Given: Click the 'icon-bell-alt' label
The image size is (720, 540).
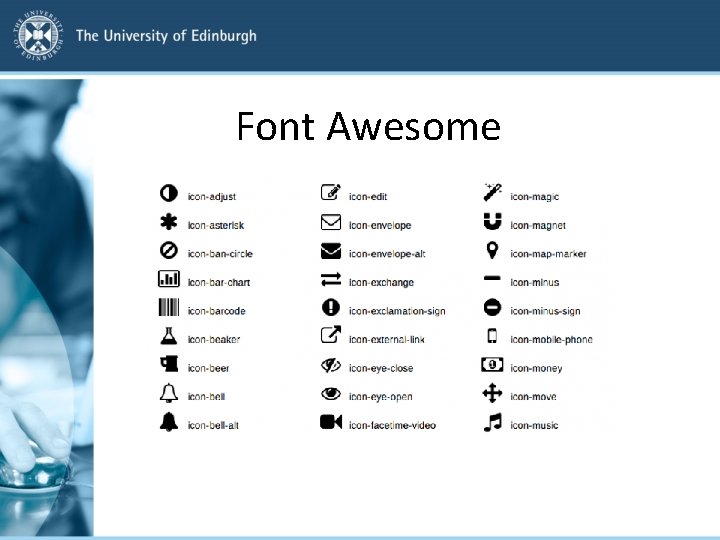Looking at the screenshot, I should [x=213, y=425].
